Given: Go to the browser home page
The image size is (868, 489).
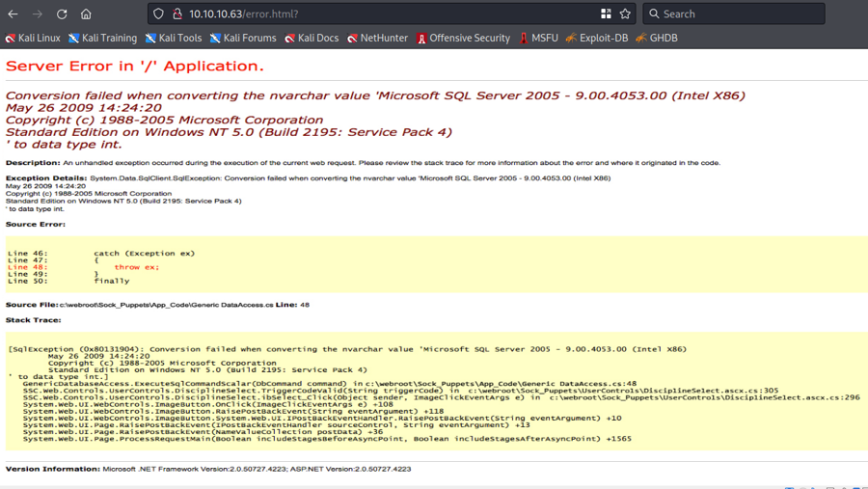Looking at the screenshot, I should click(x=86, y=14).
